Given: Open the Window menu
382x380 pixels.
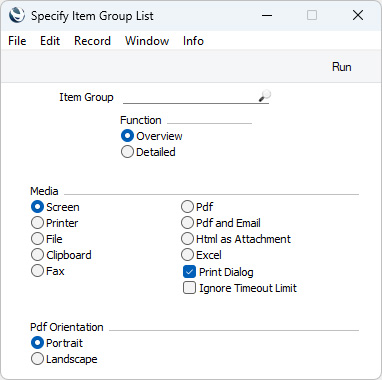Looking at the screenshot, I should [x=147, y=41].
